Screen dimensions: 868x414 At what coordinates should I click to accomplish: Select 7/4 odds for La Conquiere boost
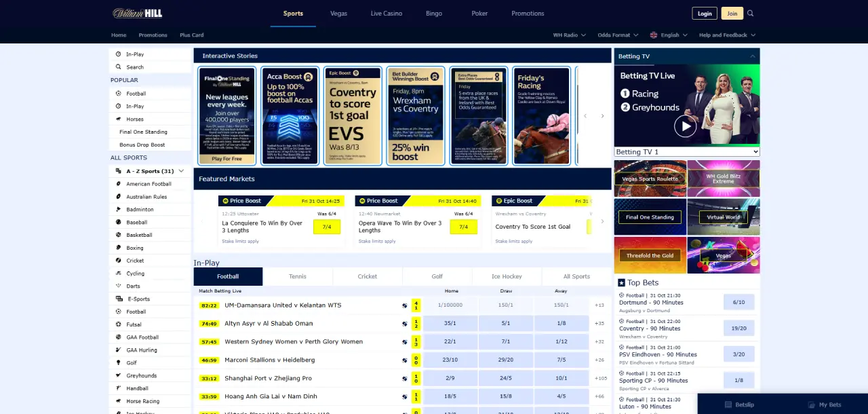pyautogui.click(x=327, y=227)
